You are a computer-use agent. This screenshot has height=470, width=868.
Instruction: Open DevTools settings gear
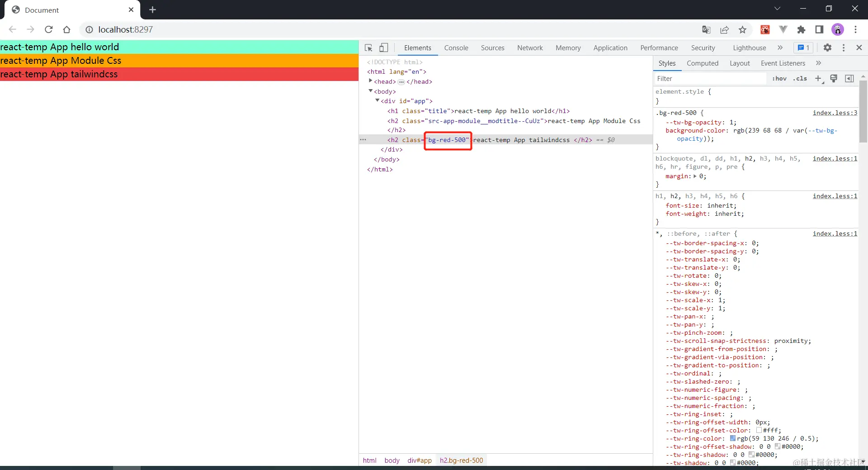[828, 47]
